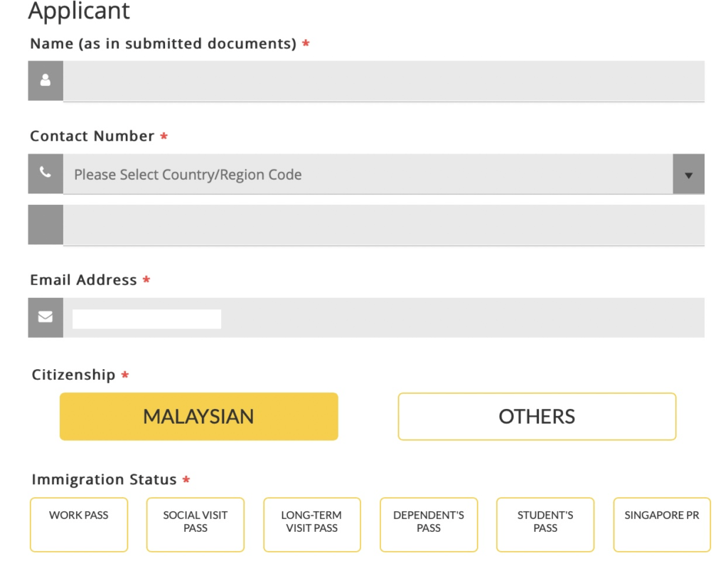Click into the phone number field
This screenshot has height=571, width=728.
tap(384, 225)
